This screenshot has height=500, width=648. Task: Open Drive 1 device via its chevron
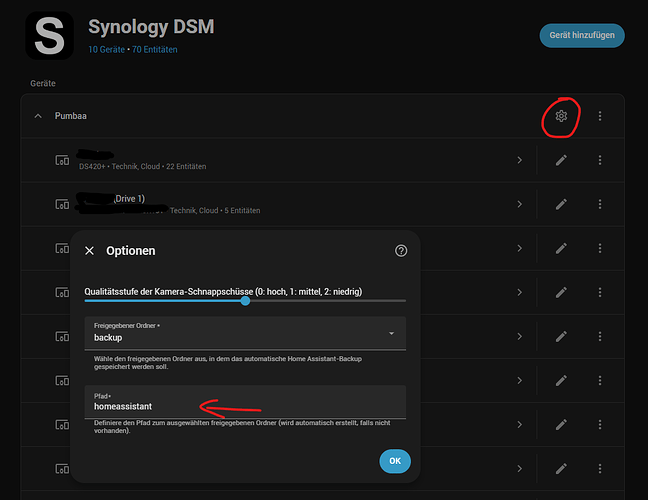point(519,204)
